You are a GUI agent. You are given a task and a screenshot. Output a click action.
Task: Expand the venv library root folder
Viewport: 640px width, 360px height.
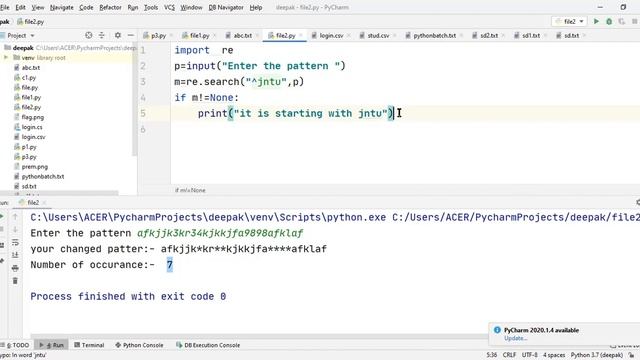point(6,58)
